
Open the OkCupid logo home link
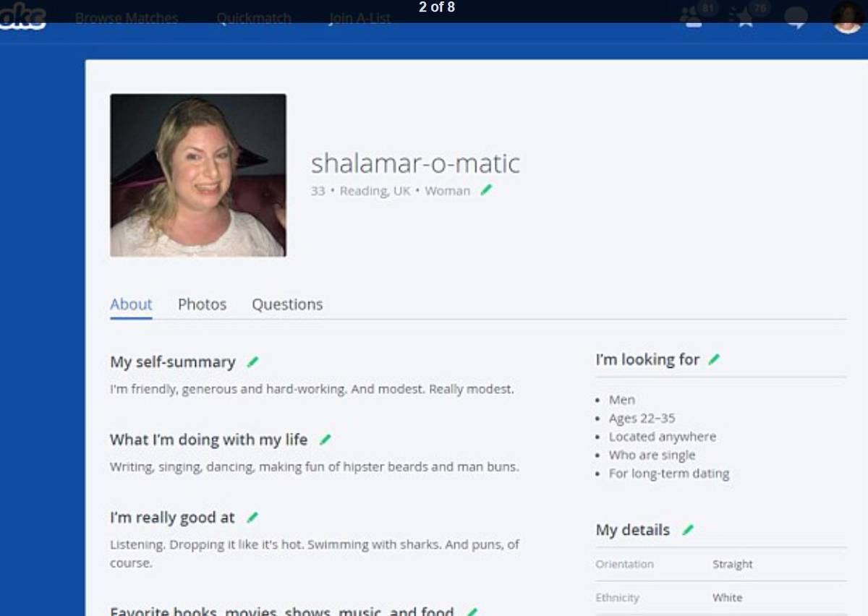click(x=22, y=16)
